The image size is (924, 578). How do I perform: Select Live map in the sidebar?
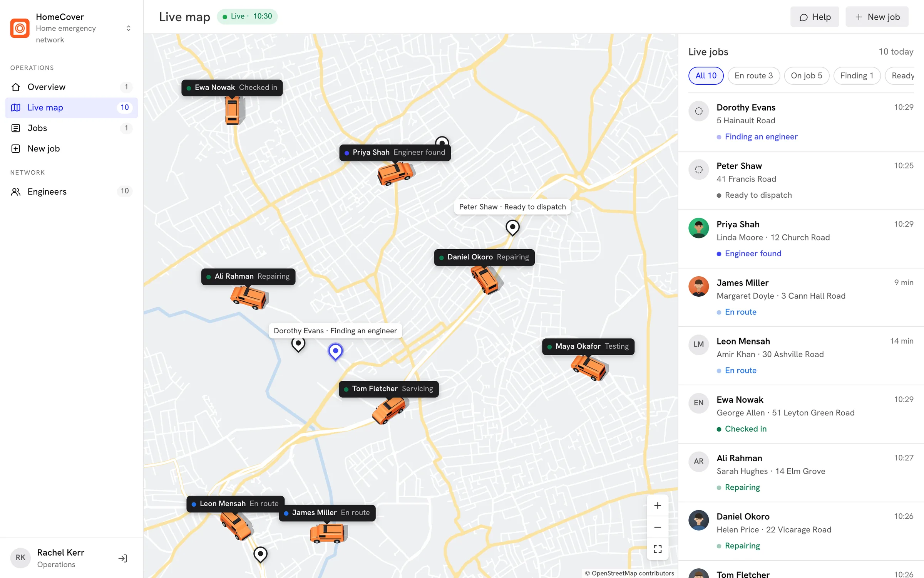(x=72, y=108)
